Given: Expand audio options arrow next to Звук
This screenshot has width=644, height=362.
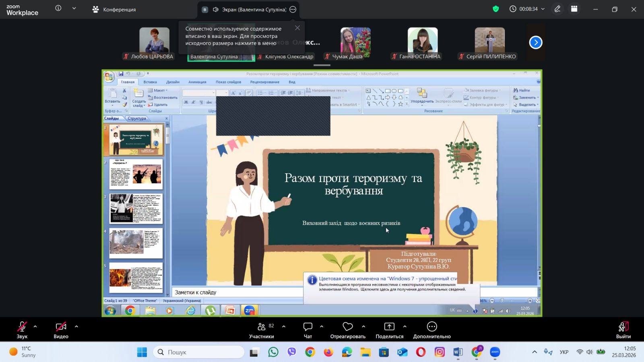Looking at the screenshot, I should point(35,327).
